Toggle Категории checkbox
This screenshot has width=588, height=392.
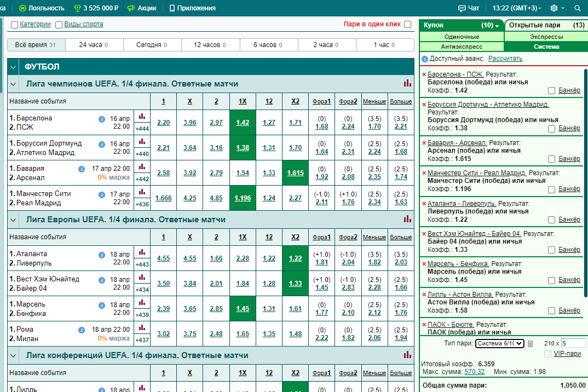(15, 25)
